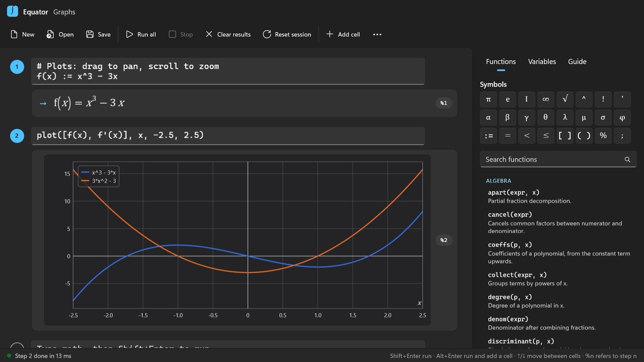Click the search magnifier icon
Viewport: 644px width, 362px height.
point(627,160)
